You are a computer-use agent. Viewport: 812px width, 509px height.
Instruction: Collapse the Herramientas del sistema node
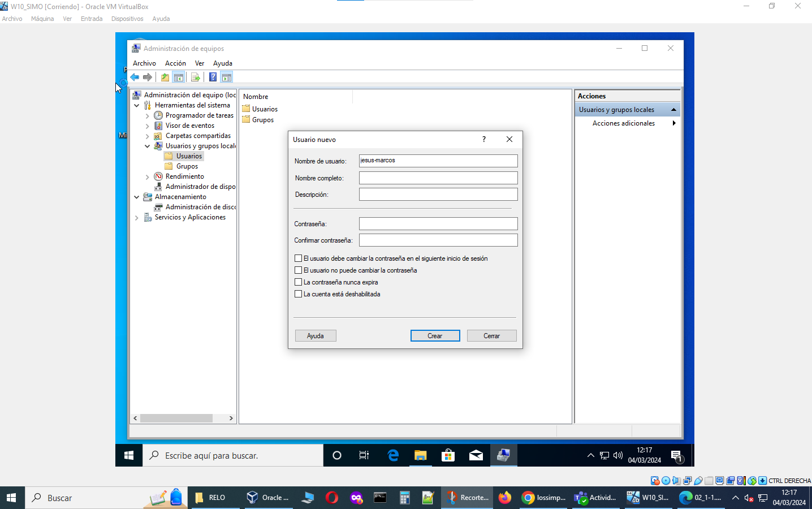tap(137, 105)
